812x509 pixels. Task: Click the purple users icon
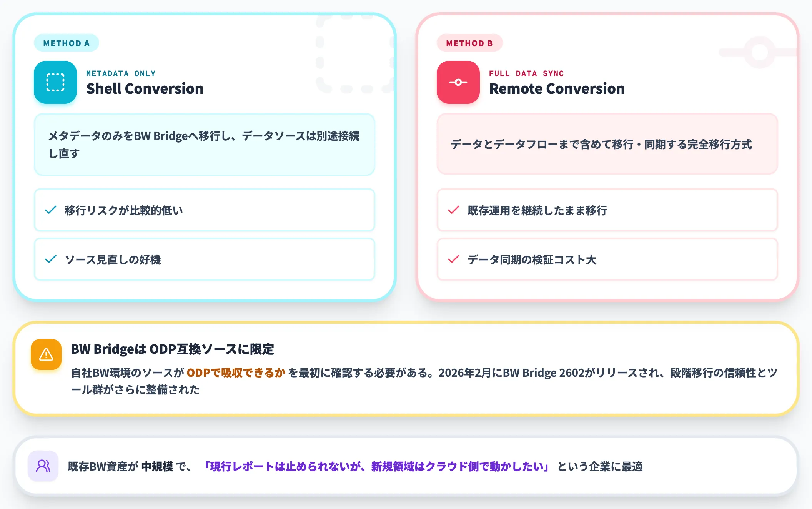[x=43, y=466]
